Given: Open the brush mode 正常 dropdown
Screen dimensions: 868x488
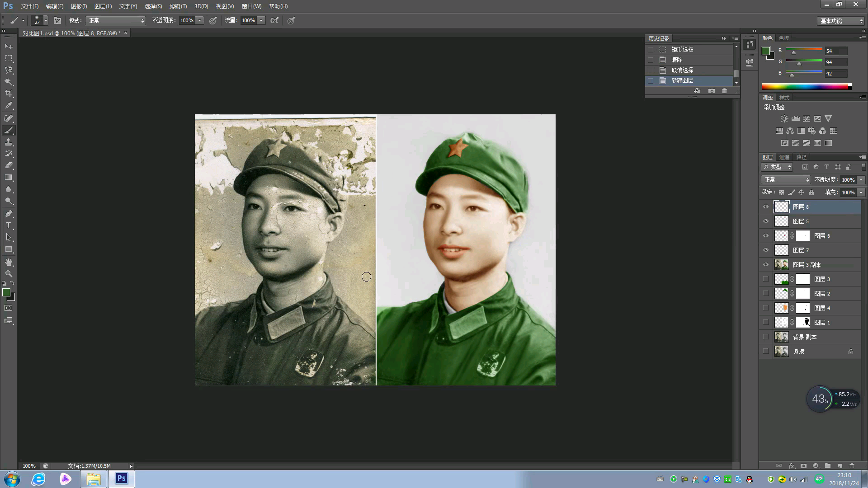Looking at the screenshot, I should [115, 20].
